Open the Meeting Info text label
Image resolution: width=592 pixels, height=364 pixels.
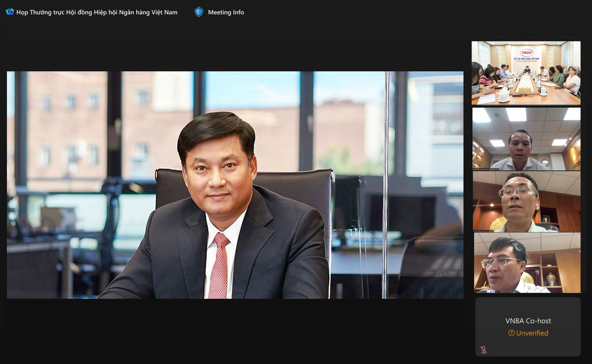coord(226,12)
